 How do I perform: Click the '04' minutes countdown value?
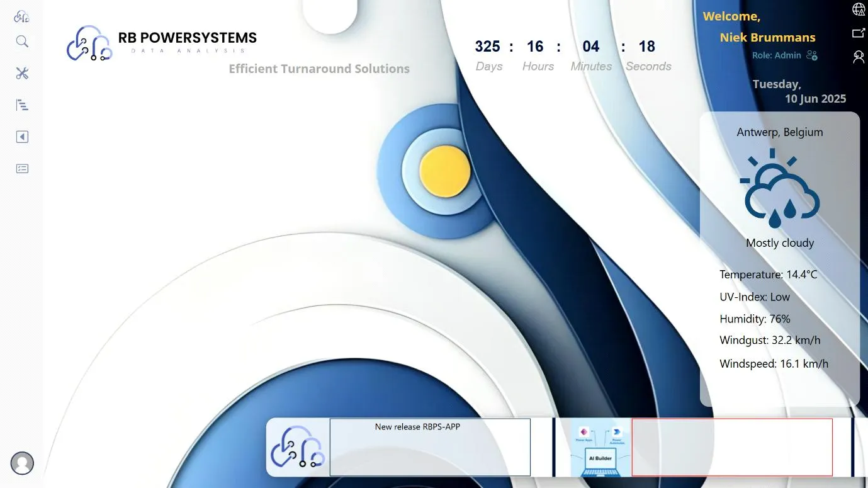click(x=591, y=47)
